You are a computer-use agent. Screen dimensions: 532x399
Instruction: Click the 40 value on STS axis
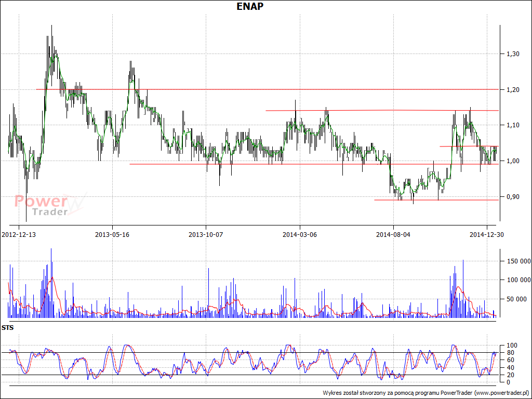510,367
